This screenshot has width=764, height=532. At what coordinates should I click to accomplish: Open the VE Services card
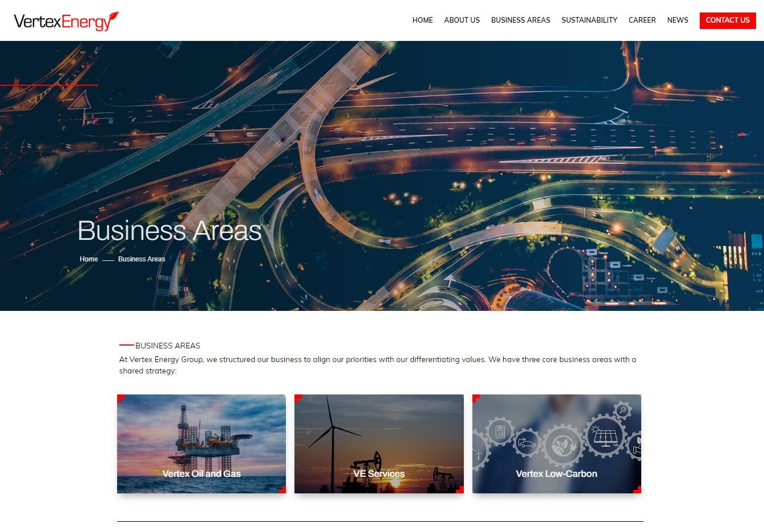[379, 444]
